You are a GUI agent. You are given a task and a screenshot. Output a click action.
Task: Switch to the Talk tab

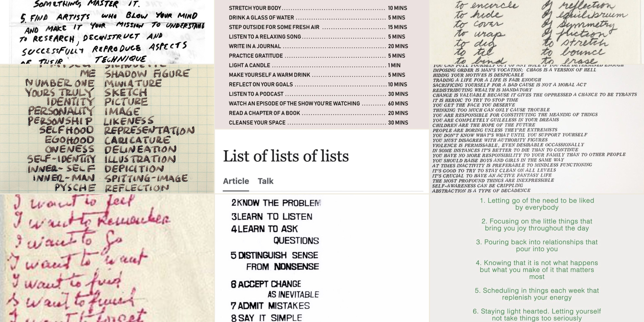coord(266,181)
